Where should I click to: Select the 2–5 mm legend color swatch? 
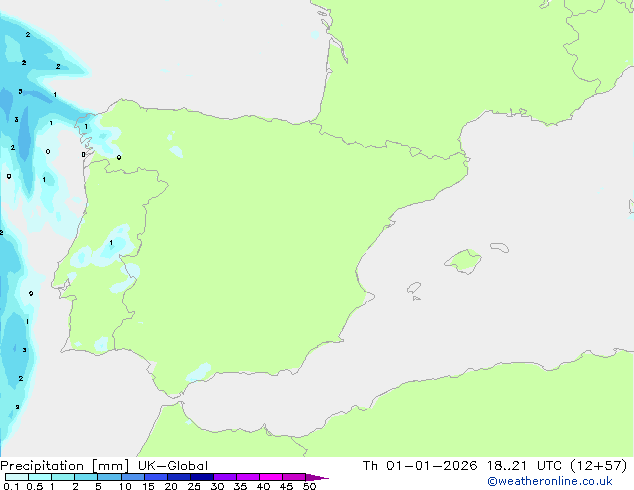86,477
